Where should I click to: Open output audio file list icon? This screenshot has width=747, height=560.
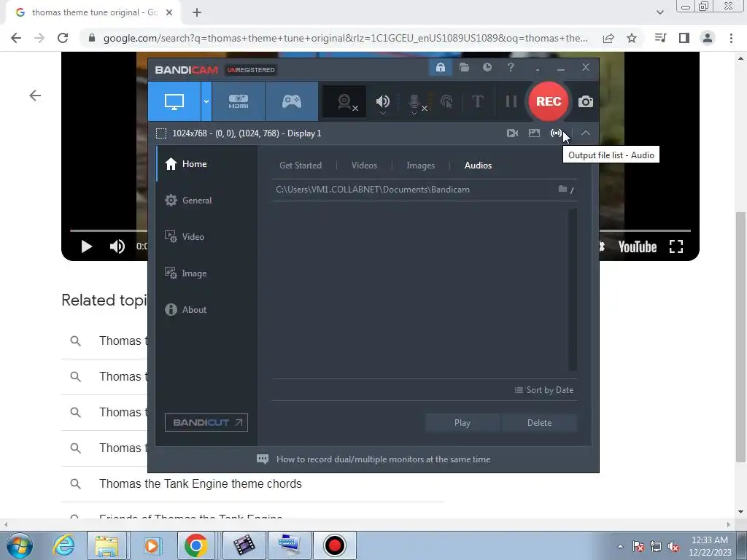tap(555, 133)
